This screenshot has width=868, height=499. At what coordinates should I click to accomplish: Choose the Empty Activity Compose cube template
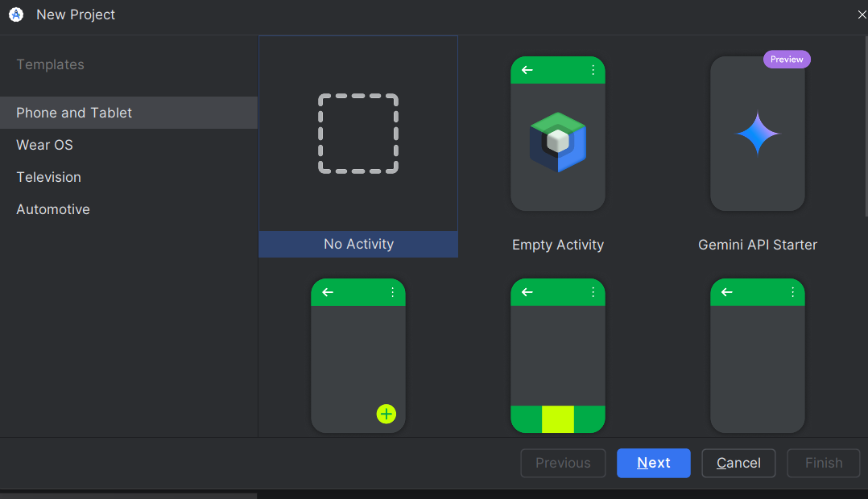(x=557, y=134)
